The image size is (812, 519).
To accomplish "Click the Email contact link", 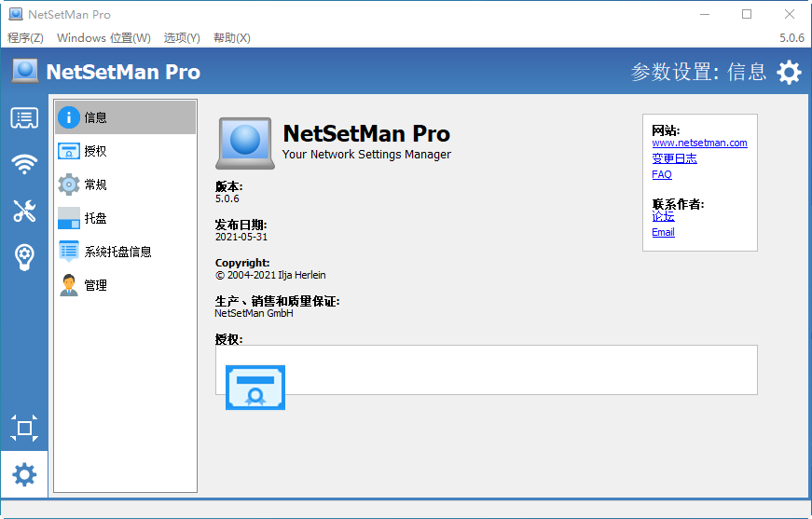I will (663, 232).
